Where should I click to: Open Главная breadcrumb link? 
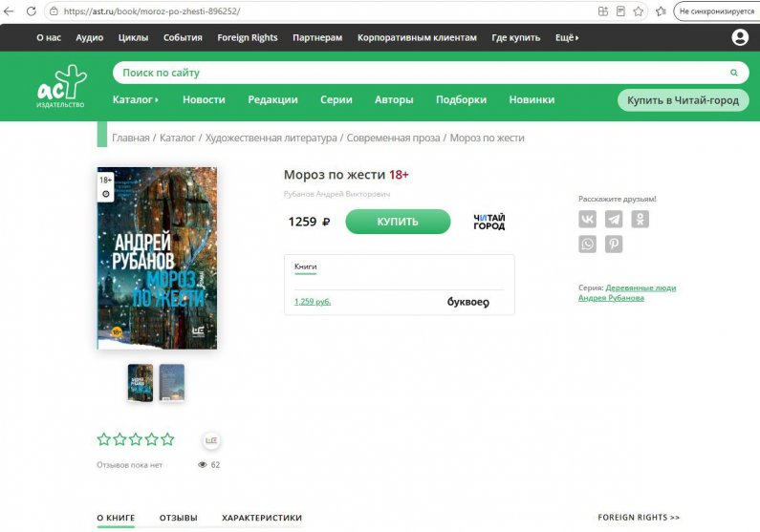[x=131, y=138]
